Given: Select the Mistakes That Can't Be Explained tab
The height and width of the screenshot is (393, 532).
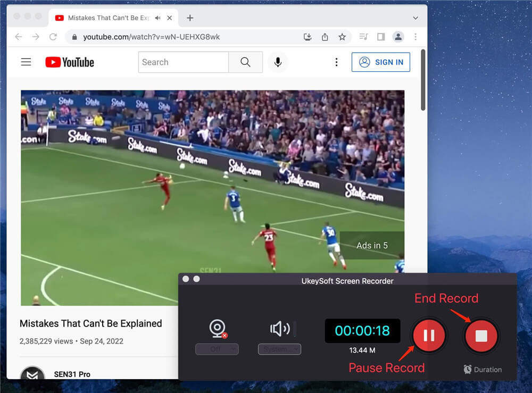Looking at the screenshot, I should [109, 18].
